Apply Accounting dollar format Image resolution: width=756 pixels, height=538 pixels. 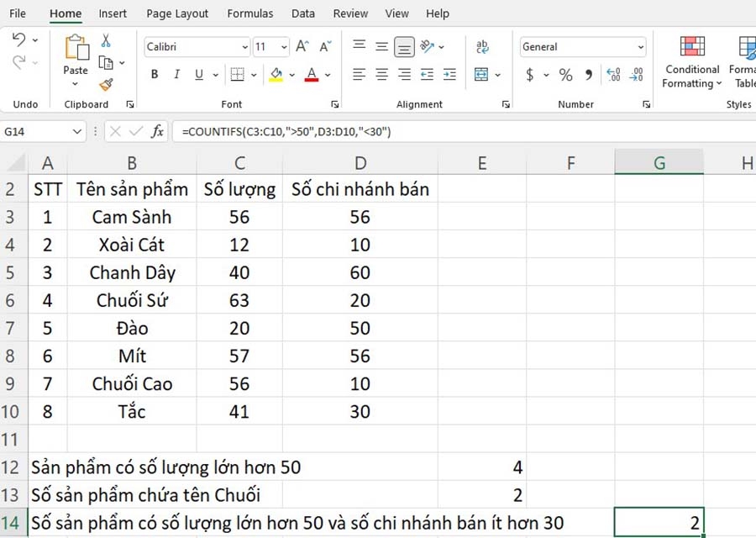530,74
